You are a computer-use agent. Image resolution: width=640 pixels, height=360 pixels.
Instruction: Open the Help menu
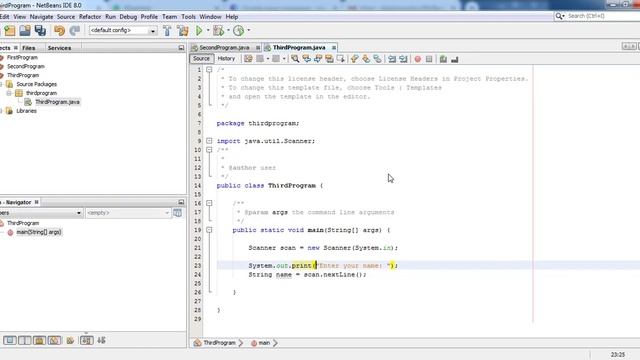(x=232, y=17)
